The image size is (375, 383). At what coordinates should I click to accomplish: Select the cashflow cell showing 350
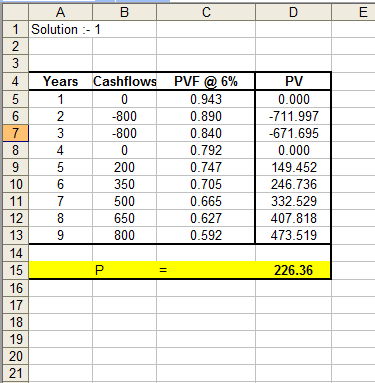click(124, 184)
